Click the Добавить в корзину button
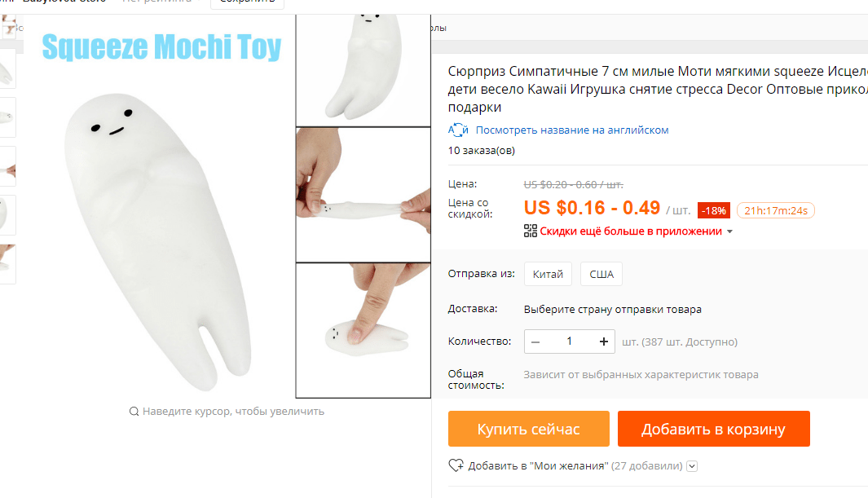Viewport: 868px width, 498px height. coord(714,429)
